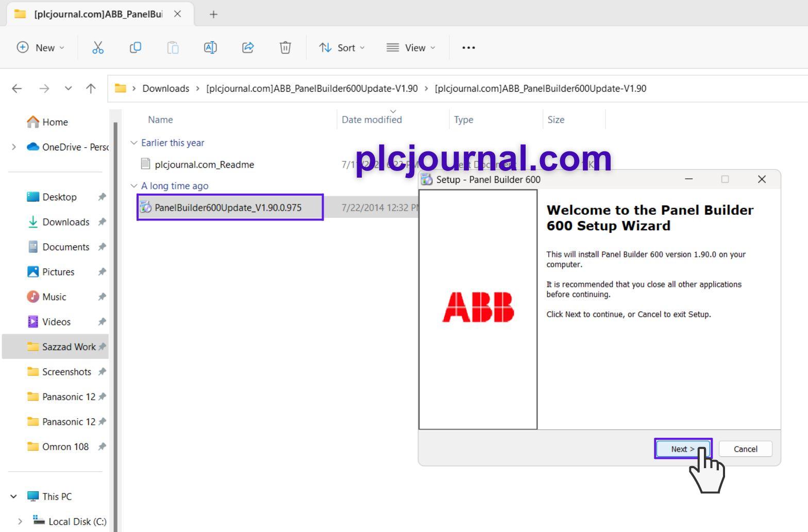Open Pictures in quick access
The height and width of the screenshot is (532, 808).
click(58, 272)
